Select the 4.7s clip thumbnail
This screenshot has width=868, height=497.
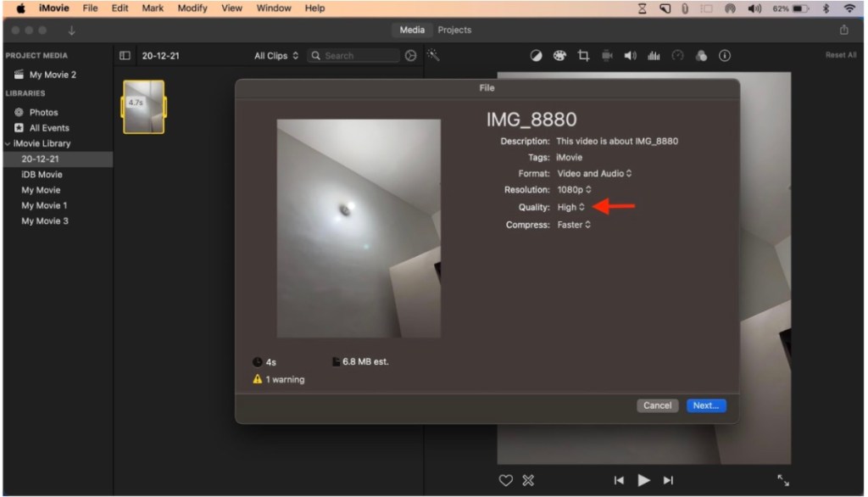[x=143, y=107]
